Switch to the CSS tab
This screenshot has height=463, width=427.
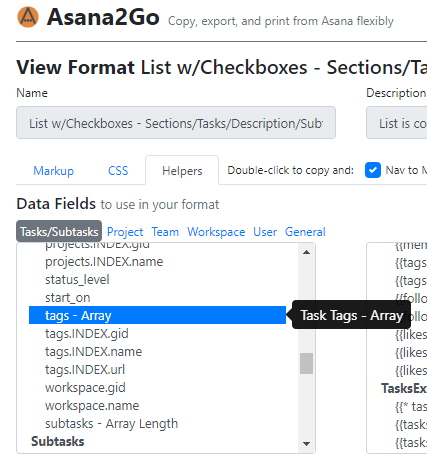tap(118, 171)
